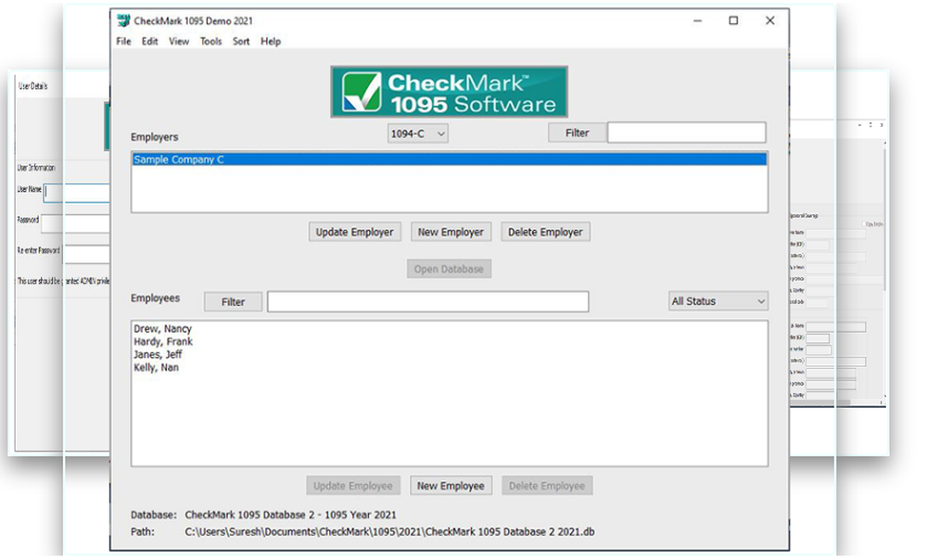The height and width of the screenshot is (560, 927).
Task: Click the Update Employer button
Action: click(x=354, y=232)
